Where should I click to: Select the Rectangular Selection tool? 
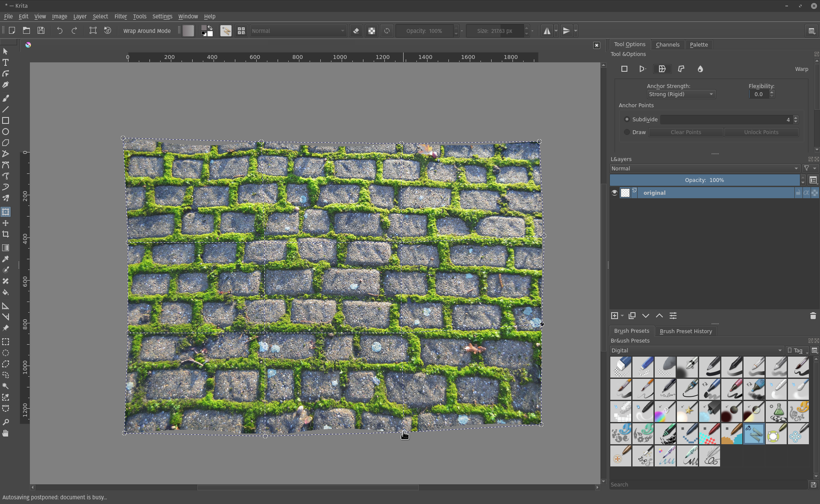point(6,341)
